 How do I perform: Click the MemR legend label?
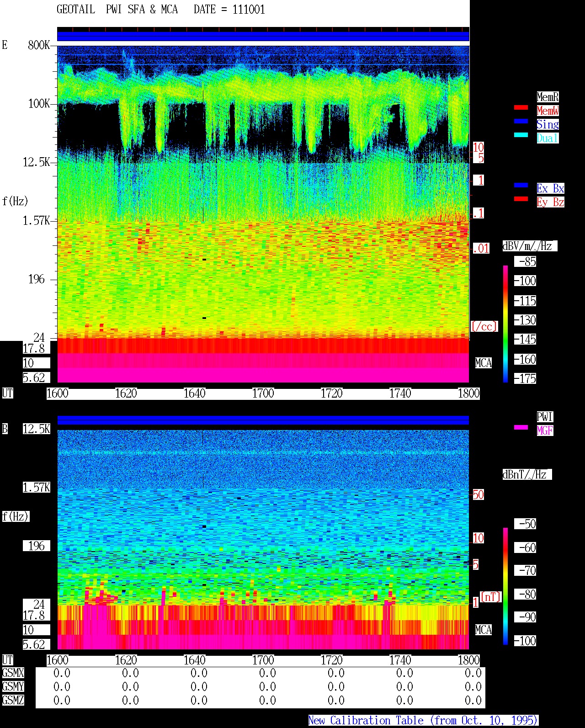tap(548, 97)
